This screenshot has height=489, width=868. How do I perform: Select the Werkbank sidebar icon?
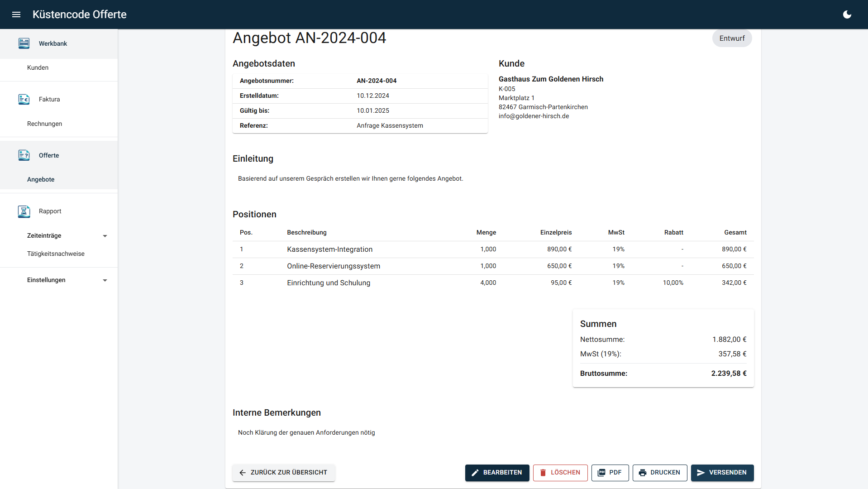tap(24, 43)
